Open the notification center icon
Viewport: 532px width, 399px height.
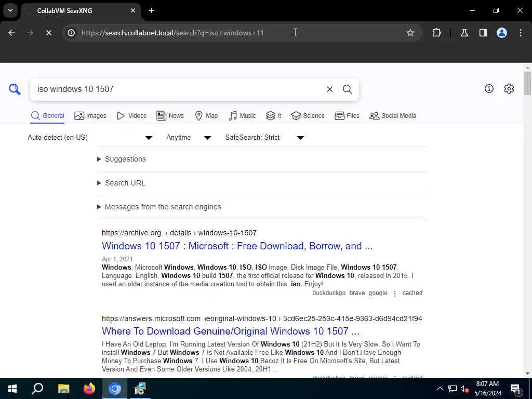click(x=515, y=389)
